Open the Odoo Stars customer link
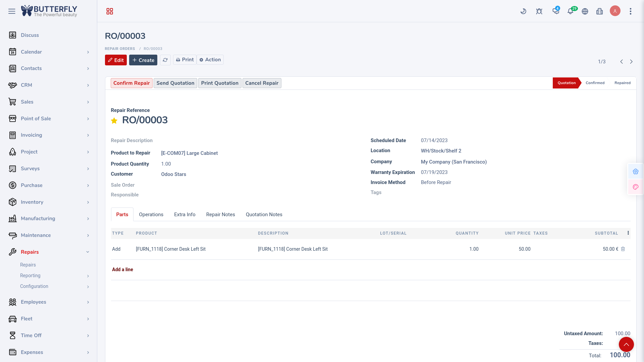The width and height of the screenshot is (644, 362). point(173,174)
